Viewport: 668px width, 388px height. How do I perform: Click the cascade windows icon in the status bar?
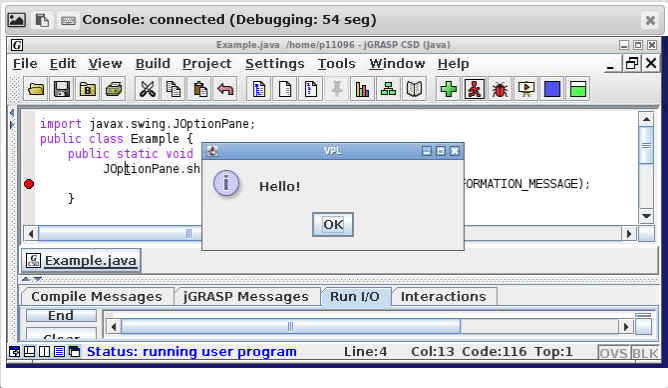pyautogui.click(x=74, y=352)
